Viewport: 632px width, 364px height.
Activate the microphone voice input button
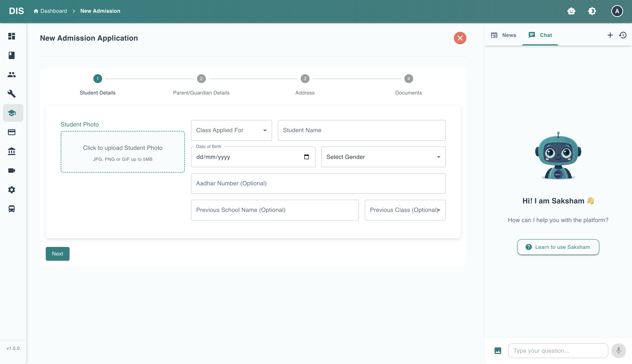[x=619, y=351]
